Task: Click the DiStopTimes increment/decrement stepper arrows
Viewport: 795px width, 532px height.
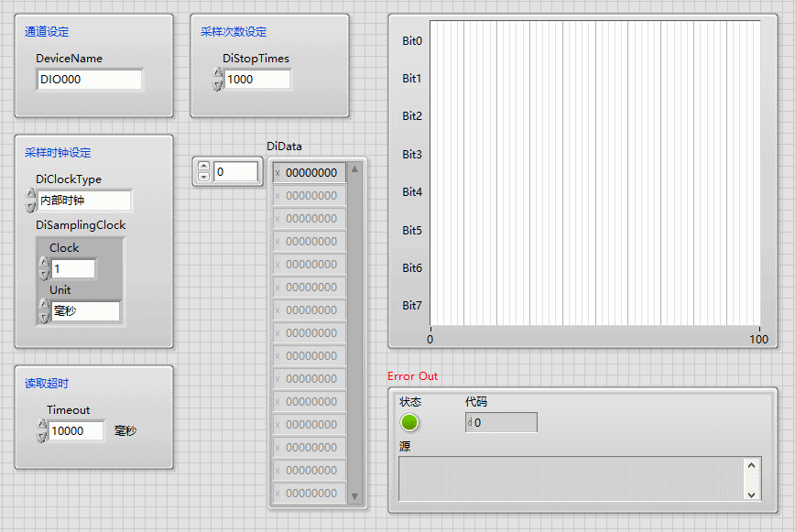Action: coord(217,80)
